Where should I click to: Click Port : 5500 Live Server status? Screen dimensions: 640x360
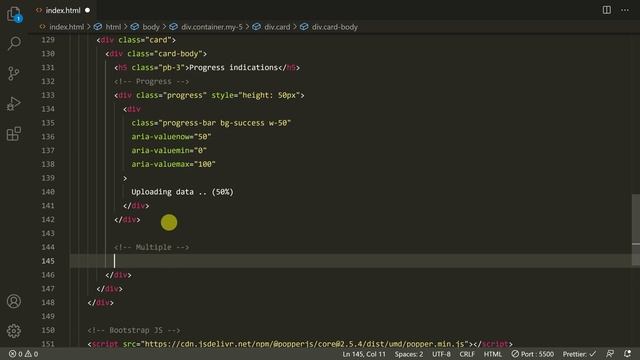[533, 354]
